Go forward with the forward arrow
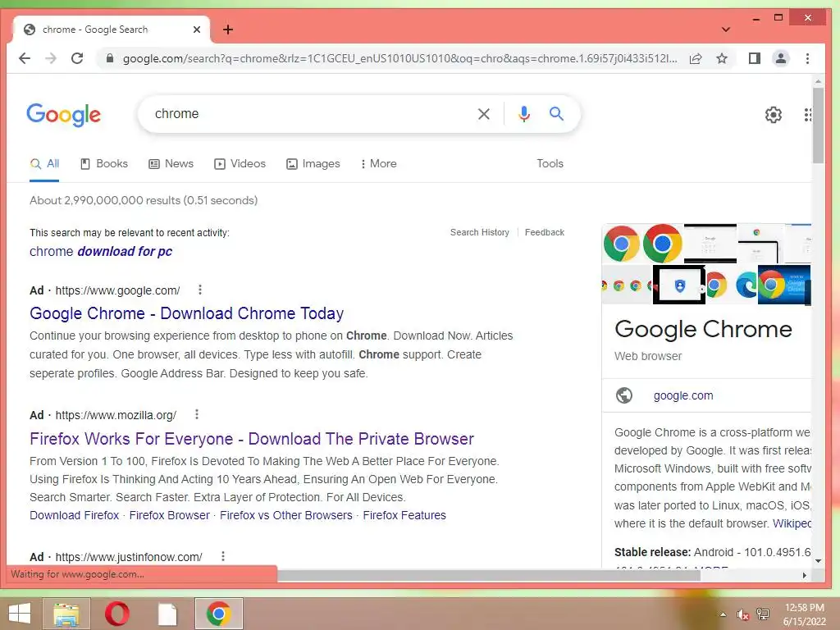The height and width of the screenshot is (630, 840). click(x=51, y=58)
